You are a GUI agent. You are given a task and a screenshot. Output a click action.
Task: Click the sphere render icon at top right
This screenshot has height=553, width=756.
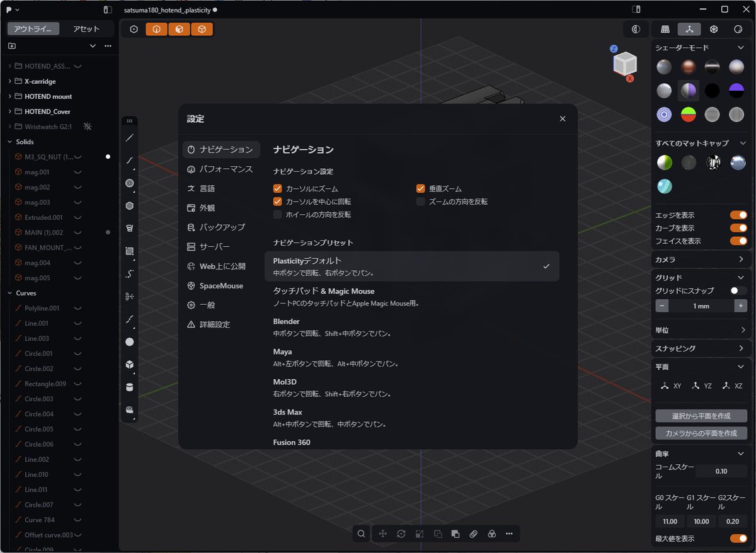(x=738, y=29)
